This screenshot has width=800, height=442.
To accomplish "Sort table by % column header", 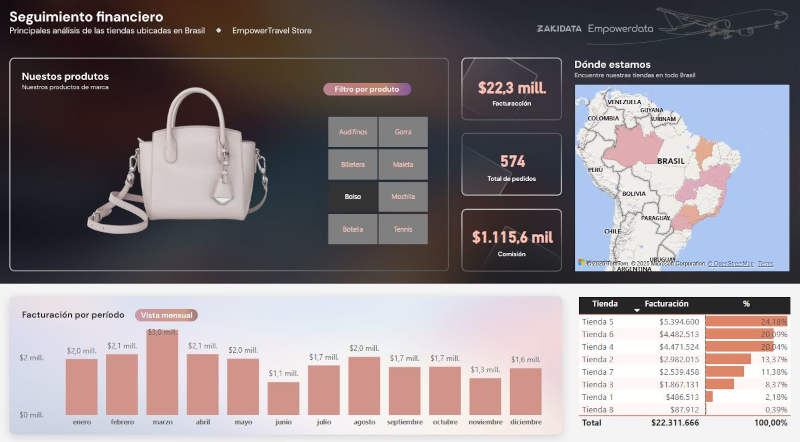I will (745, 303).
